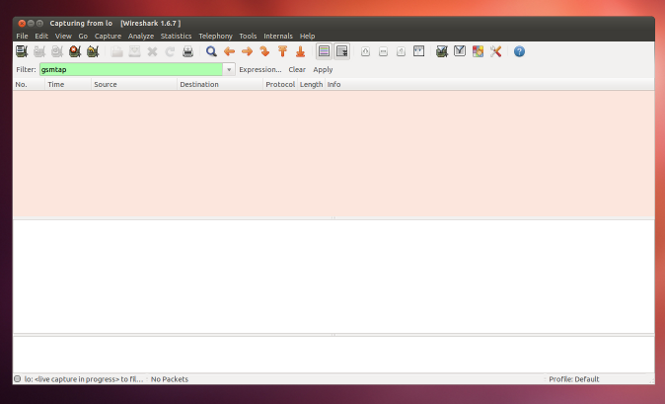The image size is (665, 404).
Task: Open Wireshark preferences tools icon
Action: (x=496, y=52)
